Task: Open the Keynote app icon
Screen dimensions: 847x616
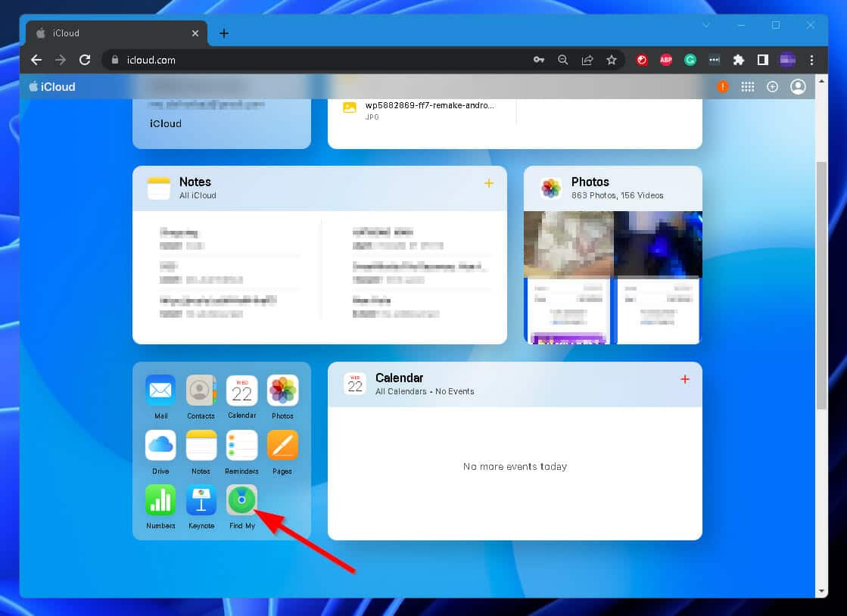Action: [201, 500]
